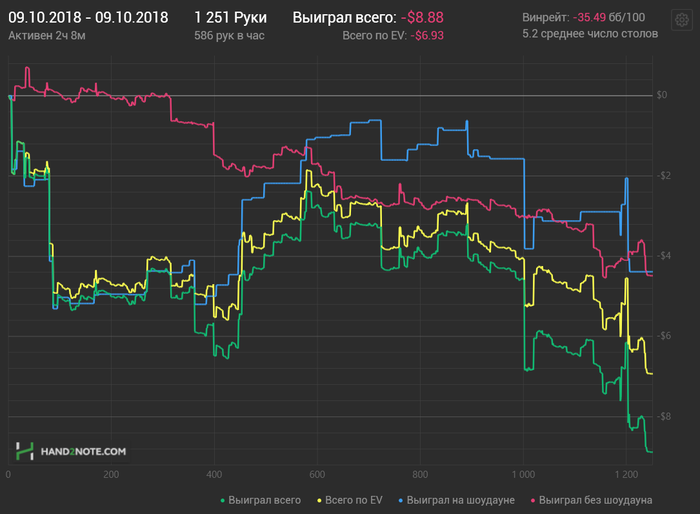Toggle the "Выиграл без шоудауна" legend series
Screen dimensions: 700x514
[591, 500]
